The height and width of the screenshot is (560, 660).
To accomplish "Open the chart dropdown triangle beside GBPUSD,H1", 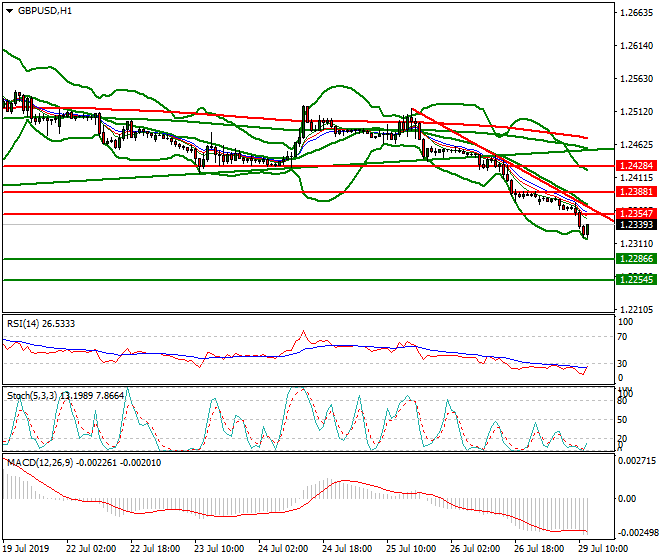I will coord(10,11).
